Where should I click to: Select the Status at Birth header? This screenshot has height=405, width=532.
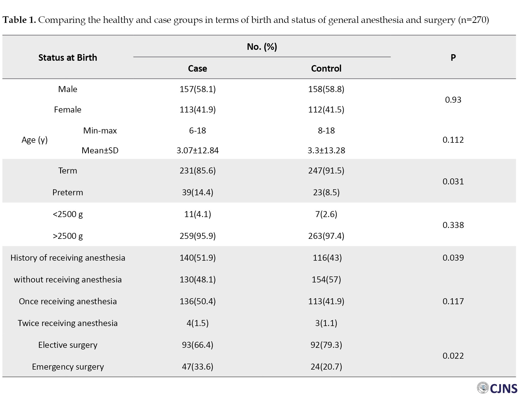tap(68, 57)
